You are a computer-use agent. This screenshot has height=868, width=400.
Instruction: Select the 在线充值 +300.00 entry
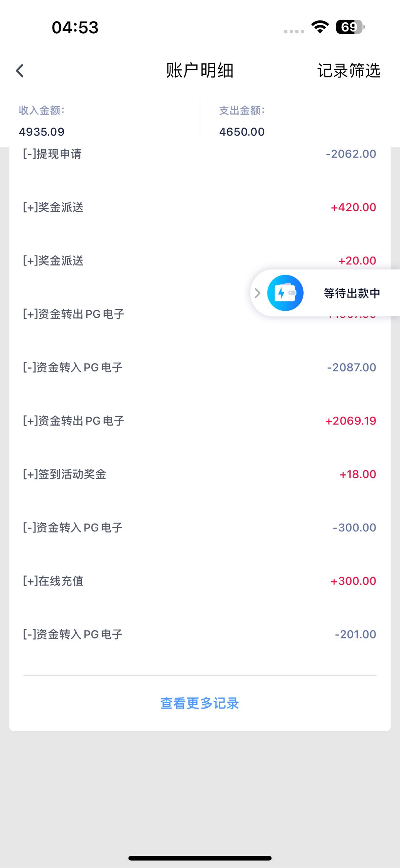tap(200, 581)
